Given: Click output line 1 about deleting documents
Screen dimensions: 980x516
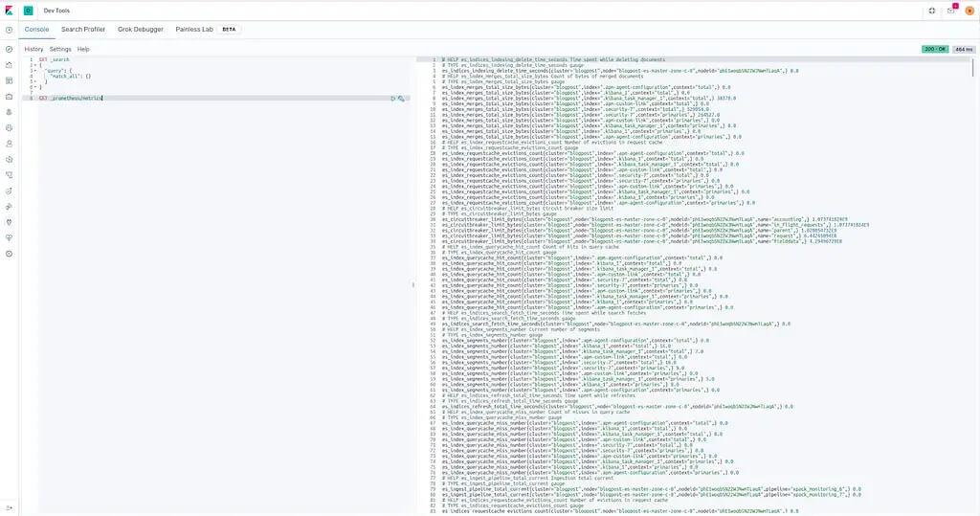Looking at the screenshot, I should coord(553,59).
